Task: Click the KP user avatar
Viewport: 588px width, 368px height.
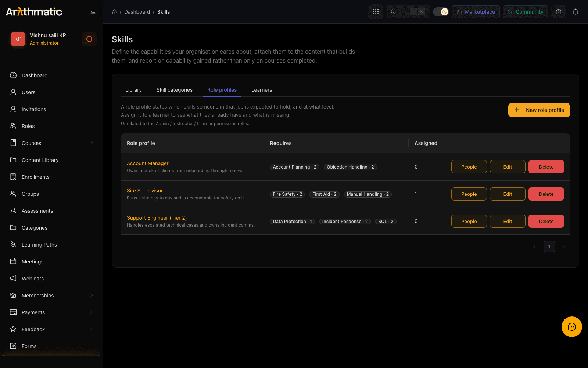Action: coord(18,39)
